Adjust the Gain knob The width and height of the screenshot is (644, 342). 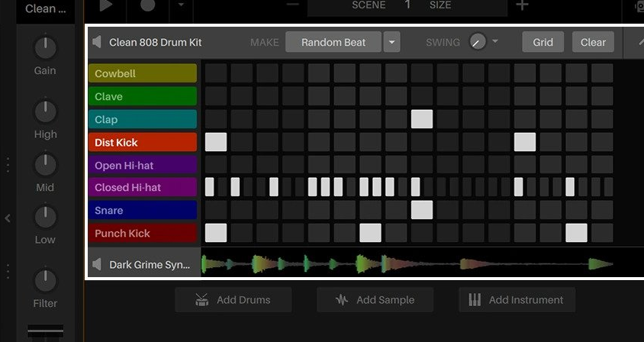pos(45,47)
